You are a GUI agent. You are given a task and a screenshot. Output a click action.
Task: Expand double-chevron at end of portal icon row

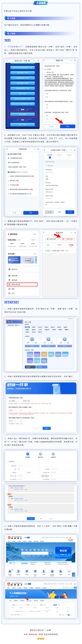pyautogui.click(x=69, y=571)
